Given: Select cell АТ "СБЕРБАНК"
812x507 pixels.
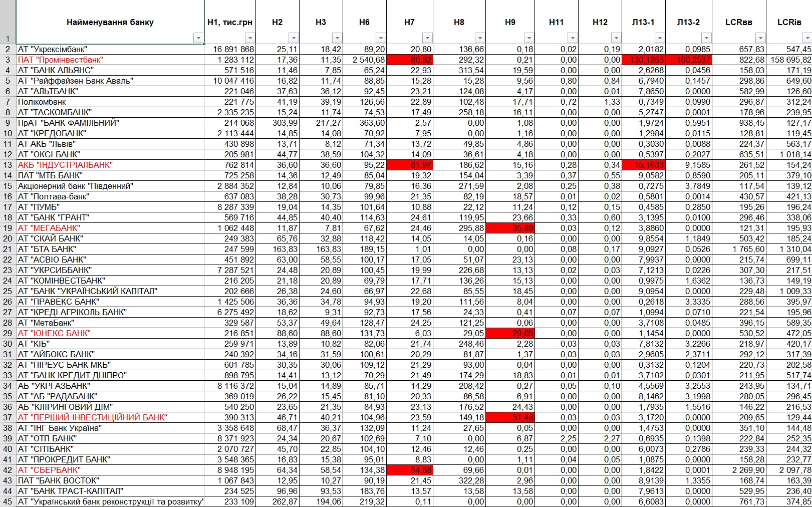Looking at the screenshot, I should pos(110,470).
